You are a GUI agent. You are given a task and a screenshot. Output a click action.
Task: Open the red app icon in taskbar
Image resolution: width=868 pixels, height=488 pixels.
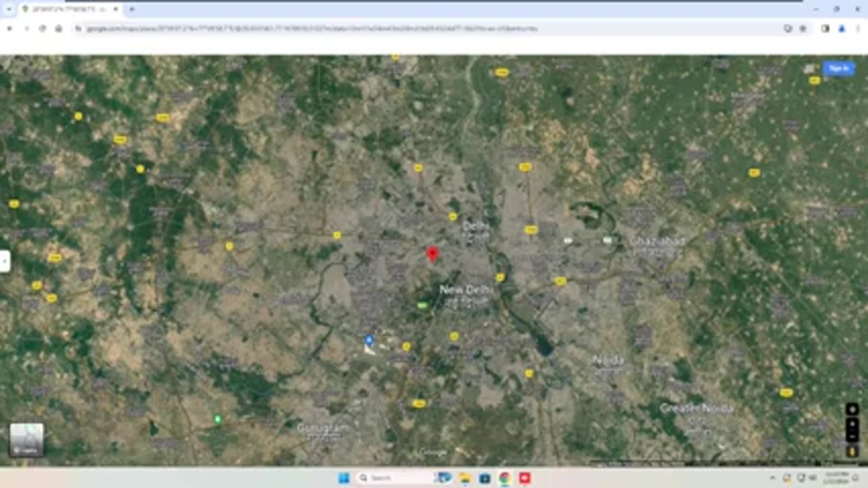click(x=524, y=478)
